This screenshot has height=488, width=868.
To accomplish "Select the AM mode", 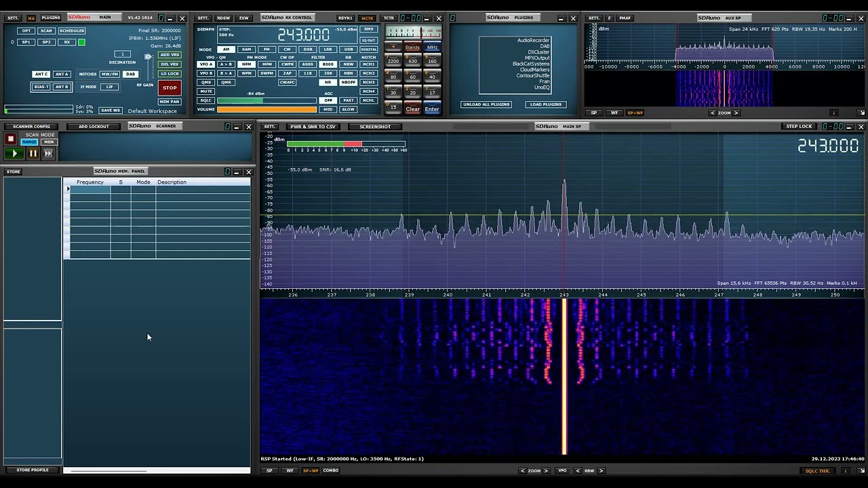I will (x=226, y=49).
